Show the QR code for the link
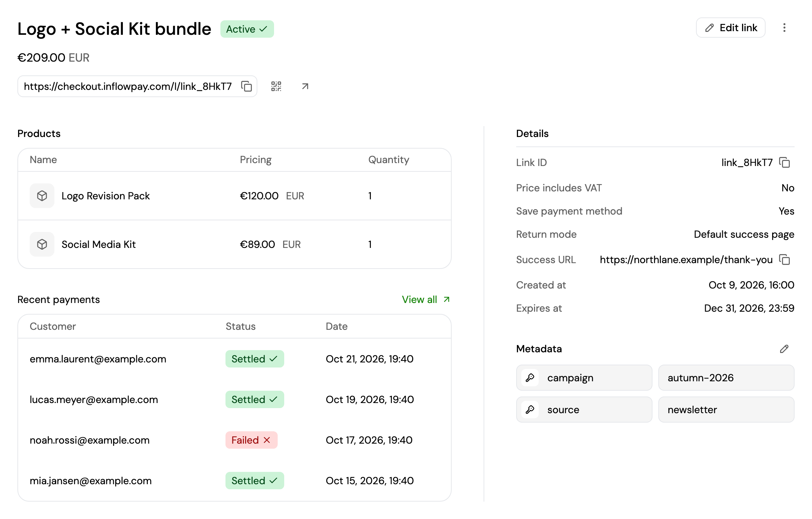812x519 pixels. [276, 86]
